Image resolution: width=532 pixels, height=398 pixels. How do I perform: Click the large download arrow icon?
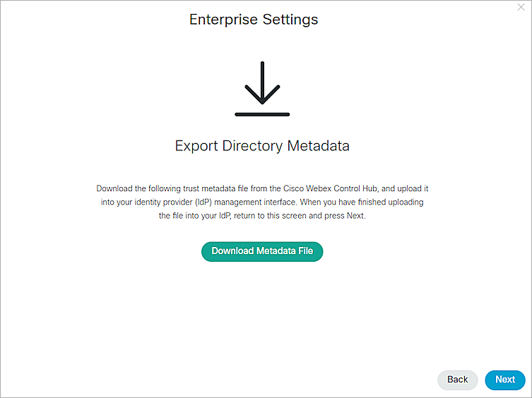(262, 83)
